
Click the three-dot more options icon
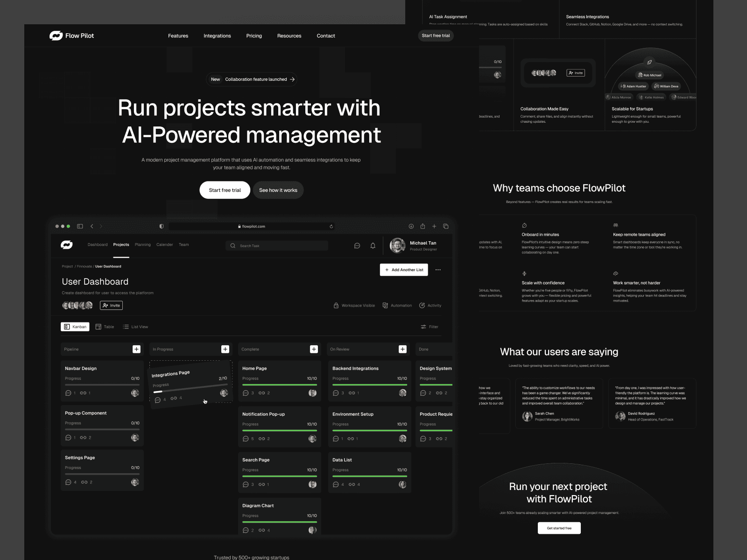(438, 270)
